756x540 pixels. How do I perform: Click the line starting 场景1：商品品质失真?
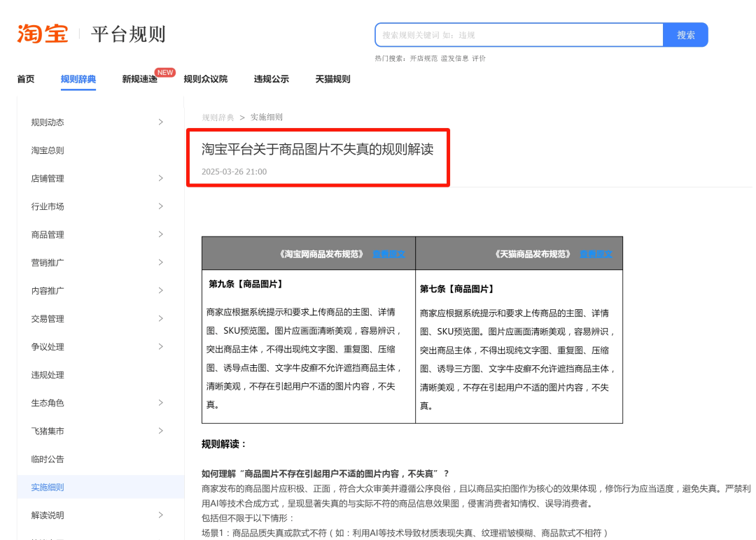[x=405, y=533]
